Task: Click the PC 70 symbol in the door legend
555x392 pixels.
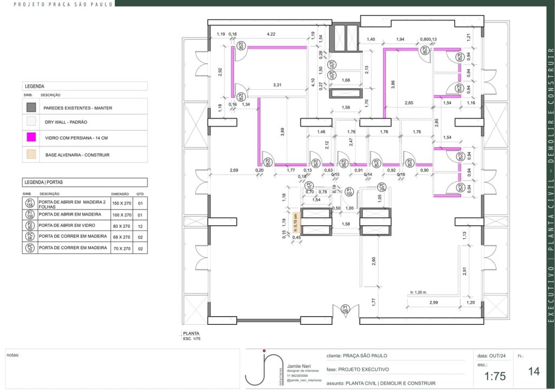Action: [30, 249]
